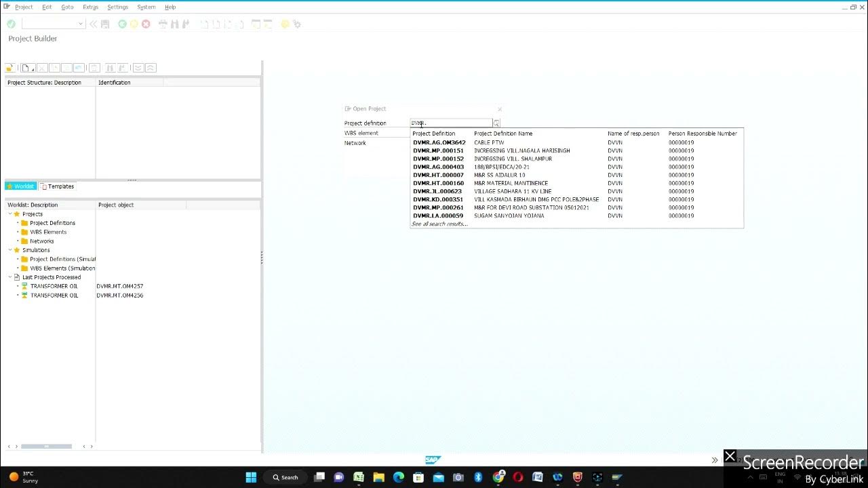Viewport: 868px width, 488px height.
Task: Select search result DVMR.AG.OM3642 CABLE PTW
Action: point(576,142)
